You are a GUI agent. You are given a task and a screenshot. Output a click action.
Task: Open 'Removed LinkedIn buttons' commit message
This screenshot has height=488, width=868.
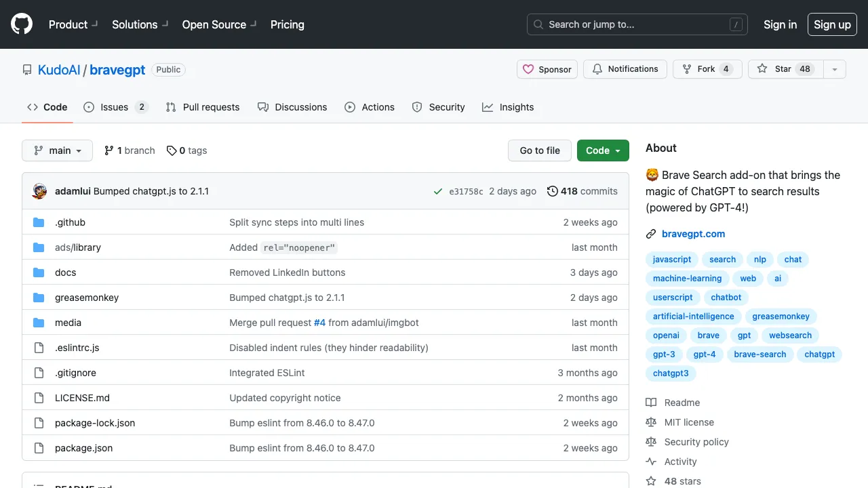pyautogui.click(x=288, y=272)
